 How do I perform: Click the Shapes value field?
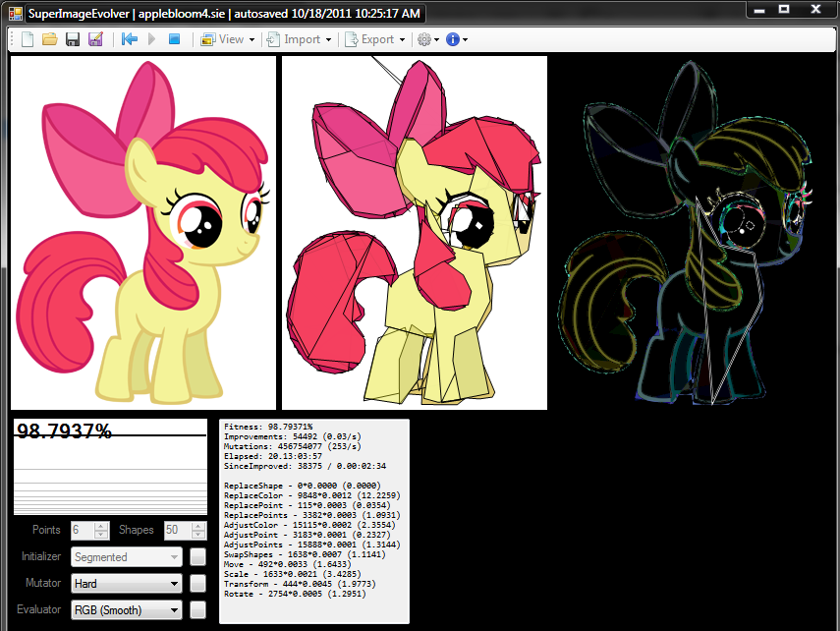point(177,530)
